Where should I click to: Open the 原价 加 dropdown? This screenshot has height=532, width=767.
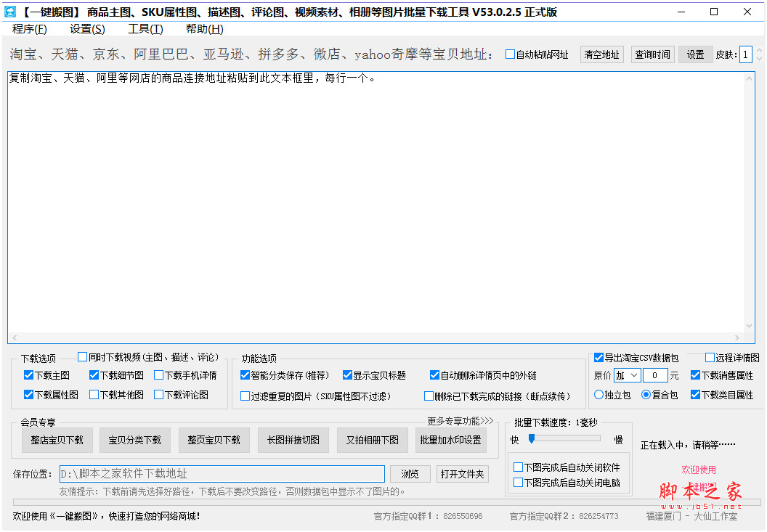627,375
